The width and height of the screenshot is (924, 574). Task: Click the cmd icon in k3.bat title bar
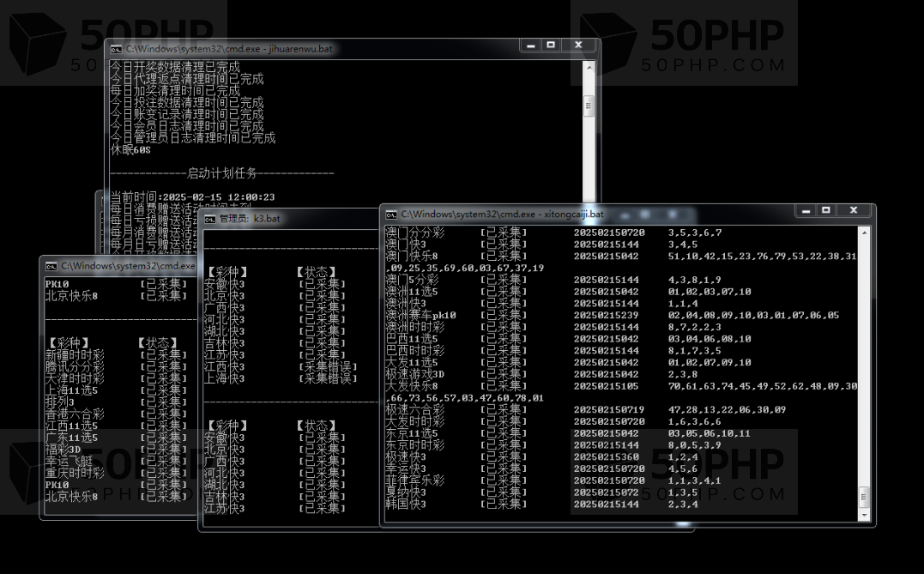210,219
